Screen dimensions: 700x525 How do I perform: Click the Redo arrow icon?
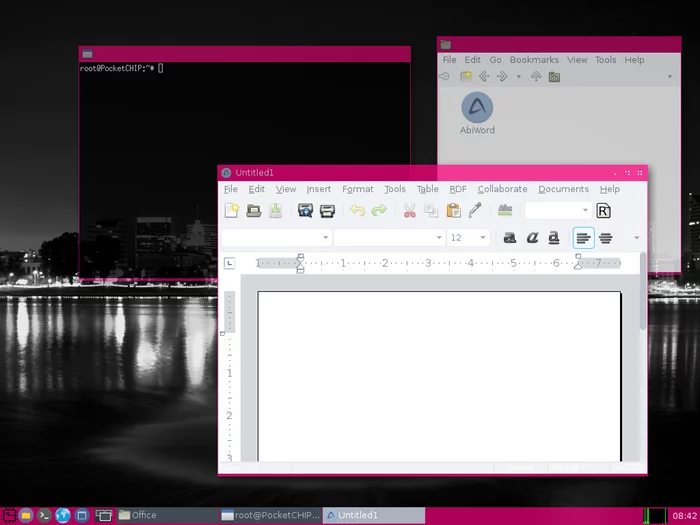tap(379, 210)
